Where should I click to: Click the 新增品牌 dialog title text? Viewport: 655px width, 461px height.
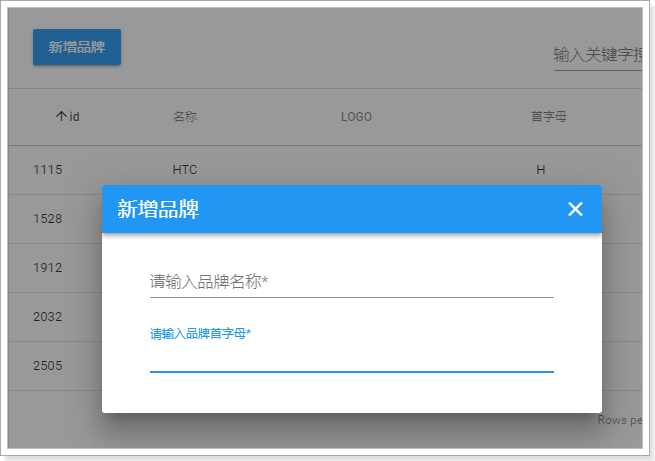coord(158,209)
